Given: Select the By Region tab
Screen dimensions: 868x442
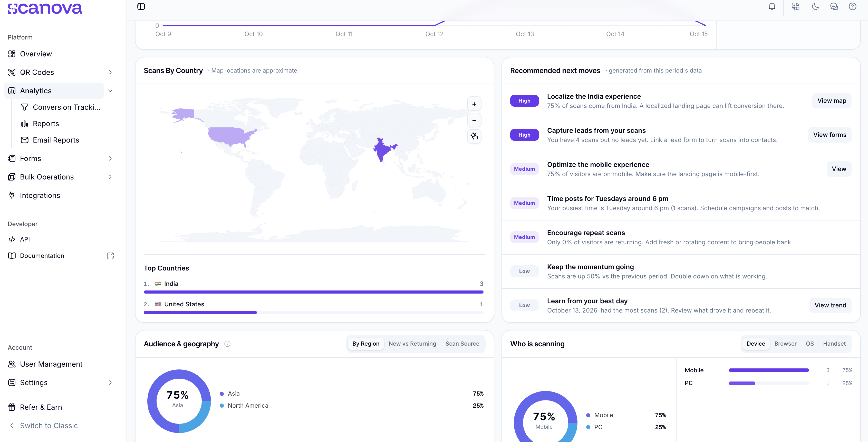Looking at the screenshot, I should [365, 344].
